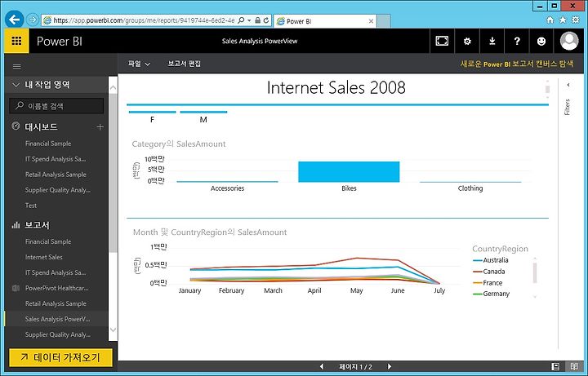This screenshot has width=588, height=376.
Task: Click the 보고서 section header
Action: pos(37,225)
